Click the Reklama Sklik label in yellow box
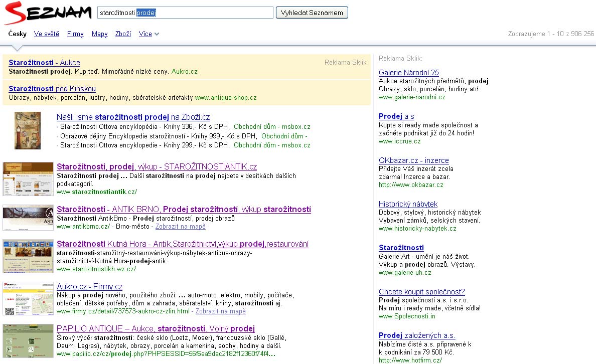 (x=345, y=62)
